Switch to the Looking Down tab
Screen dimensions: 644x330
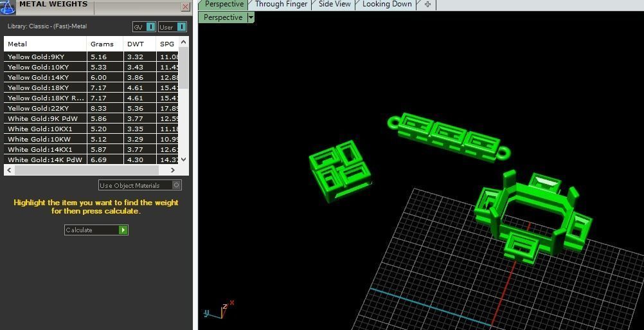387,5
